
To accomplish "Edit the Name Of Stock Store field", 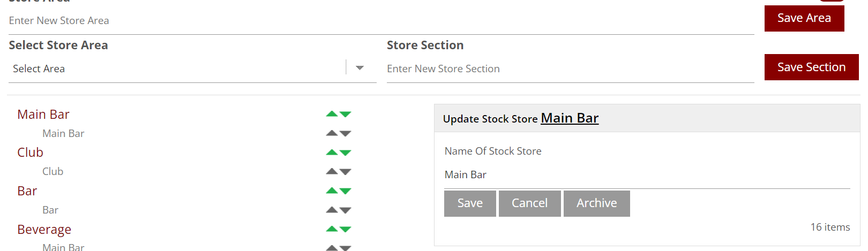I will pyautogui.click(x=647, y=175).
